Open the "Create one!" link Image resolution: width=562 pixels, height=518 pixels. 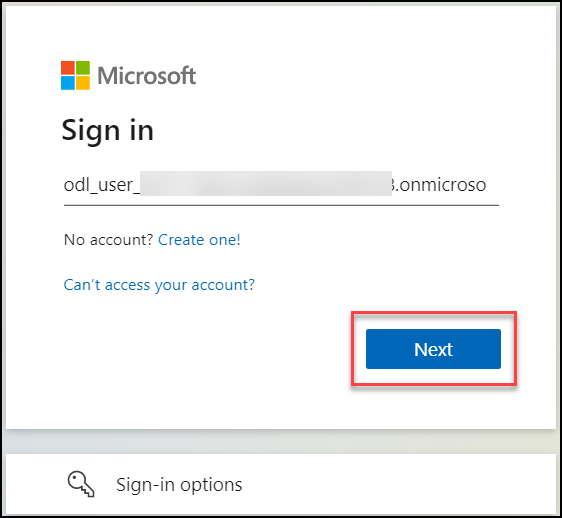pyautogui.click(x=199, y=240)
